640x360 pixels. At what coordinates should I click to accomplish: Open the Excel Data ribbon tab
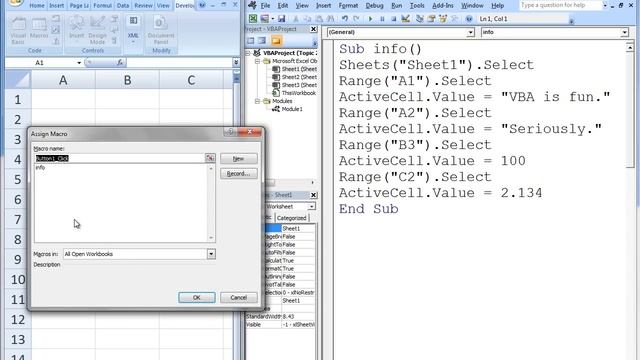pos(123,6)
